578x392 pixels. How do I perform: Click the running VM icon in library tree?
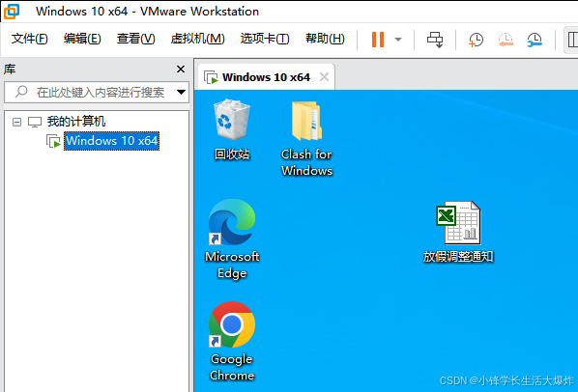(x=53, y=141)
